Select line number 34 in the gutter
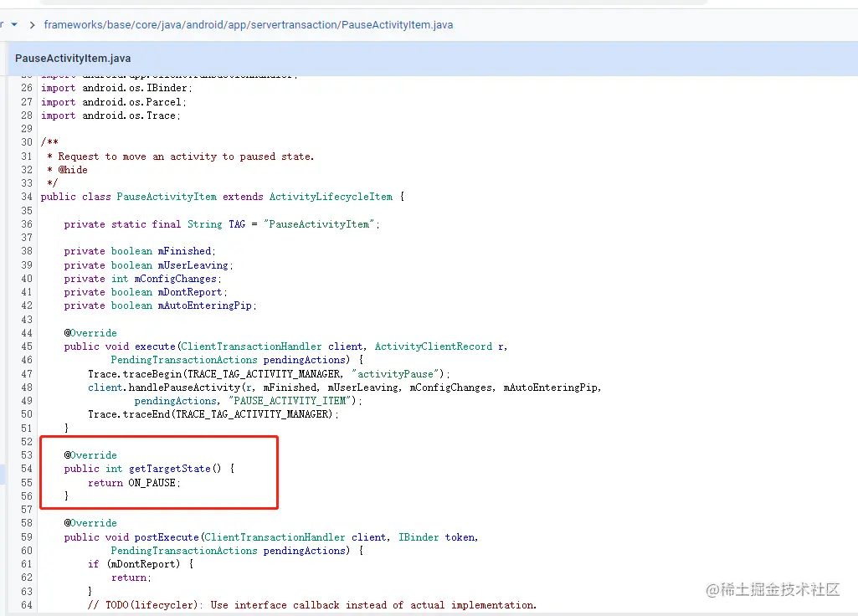The image size is (858, 616). 27,197
